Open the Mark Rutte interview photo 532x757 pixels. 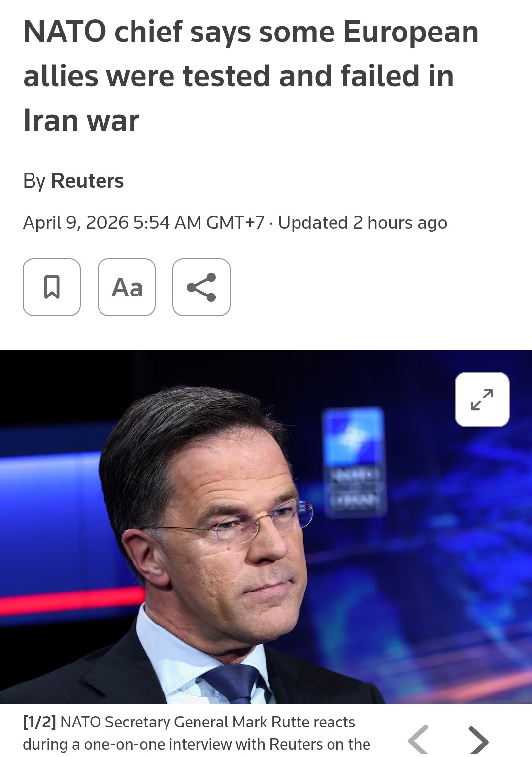[266, 527]
